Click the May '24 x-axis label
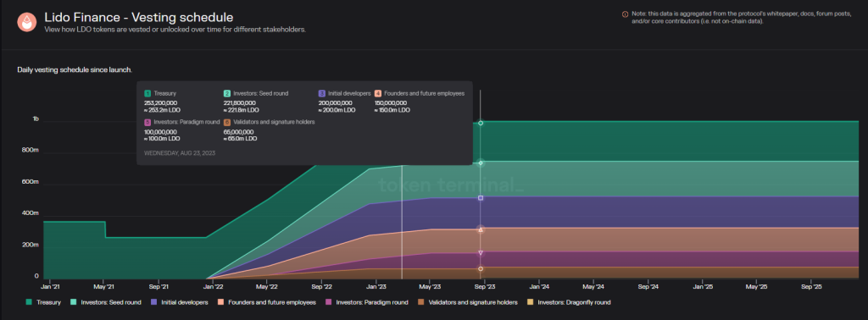The width and height of the screenshot is (868, 320). coord(593,287)
